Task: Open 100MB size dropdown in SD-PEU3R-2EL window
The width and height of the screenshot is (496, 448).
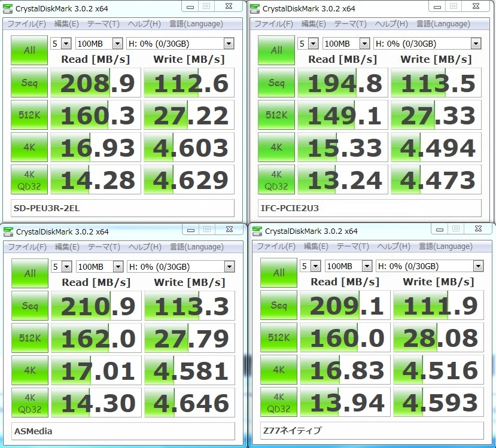Action: 99,44
